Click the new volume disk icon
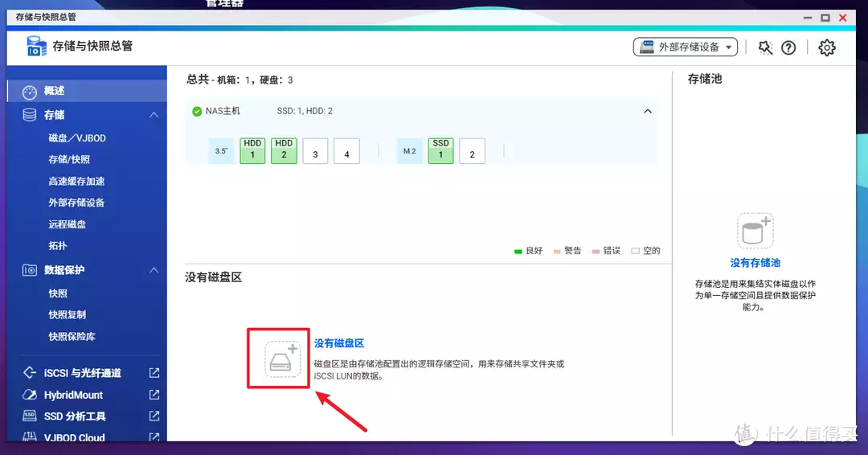 click(282, 359)
